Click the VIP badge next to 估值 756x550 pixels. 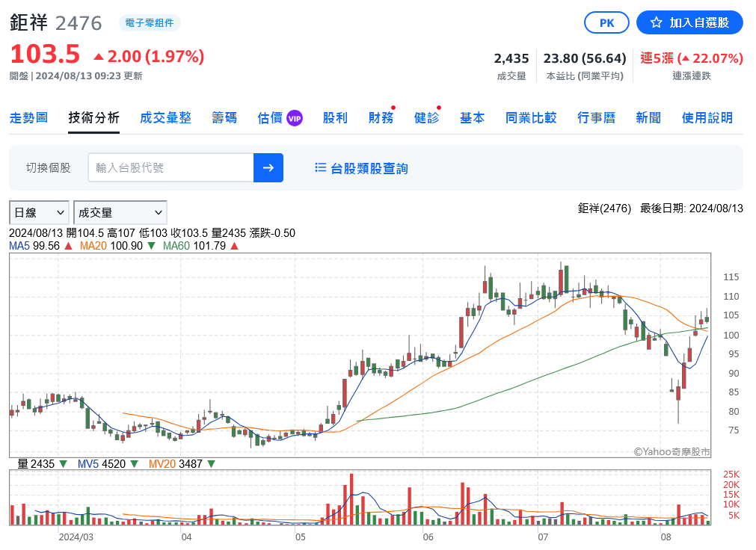(x=295, y=118)
